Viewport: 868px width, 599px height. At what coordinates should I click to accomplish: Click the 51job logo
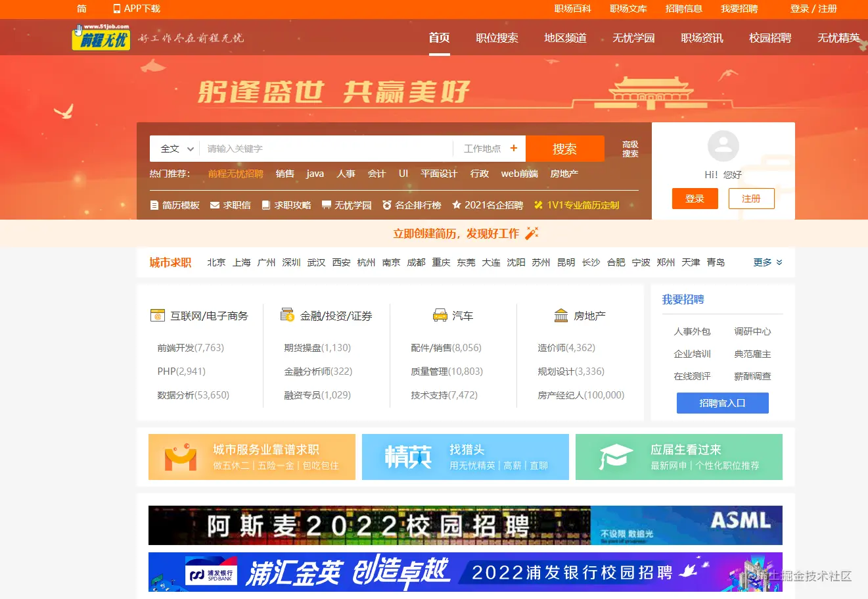tap(101, 37)
